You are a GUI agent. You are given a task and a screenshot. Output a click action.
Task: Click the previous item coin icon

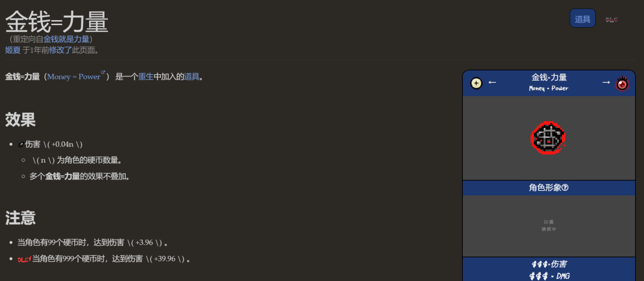coord(476,83)
